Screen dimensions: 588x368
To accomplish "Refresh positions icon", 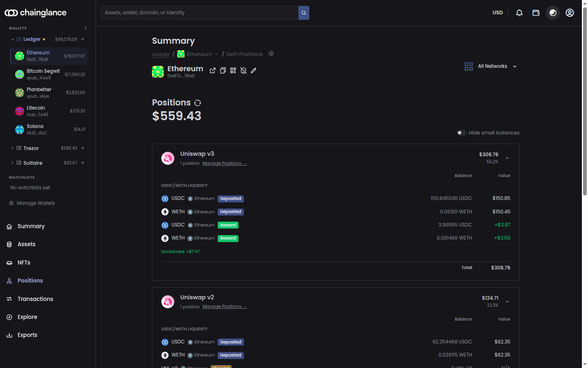I will [198, 103].
